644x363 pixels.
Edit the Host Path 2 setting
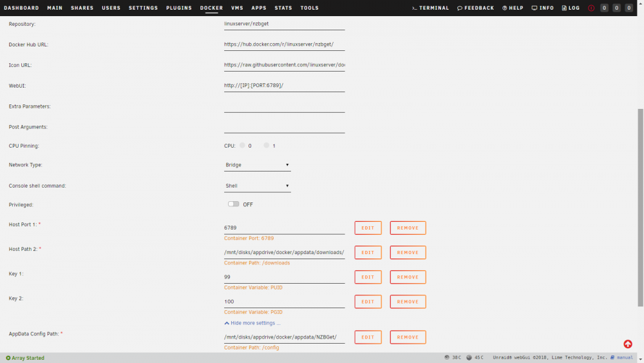coord(368,252)
